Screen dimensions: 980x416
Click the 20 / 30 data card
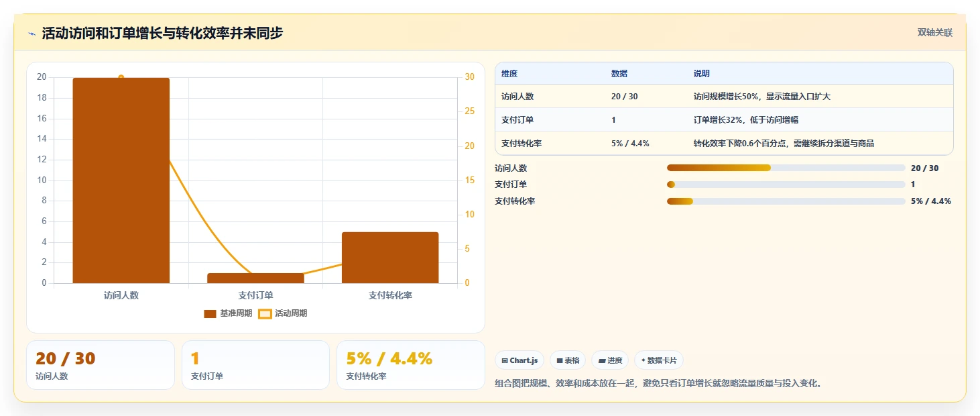click(101, 365)
